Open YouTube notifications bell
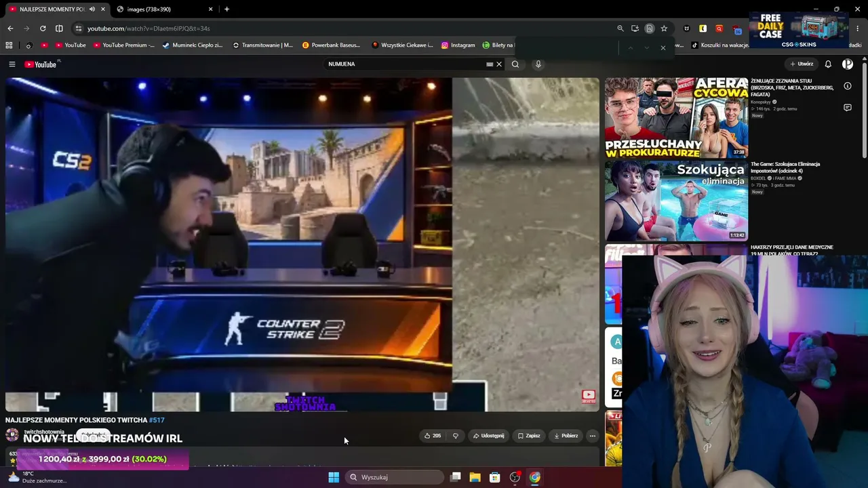Screen dimensions: 868x488 click(x=828, y=64)
